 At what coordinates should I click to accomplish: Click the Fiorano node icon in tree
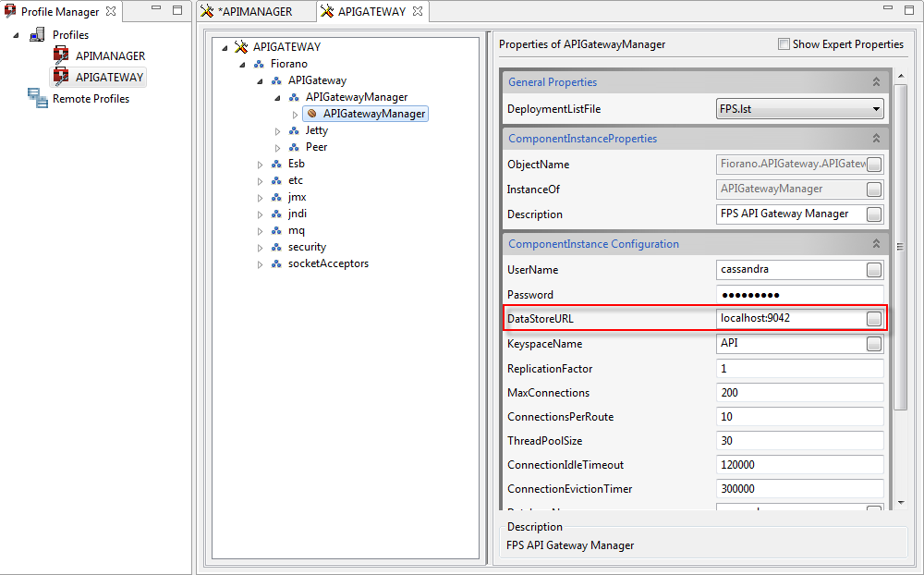pos(259,64)
